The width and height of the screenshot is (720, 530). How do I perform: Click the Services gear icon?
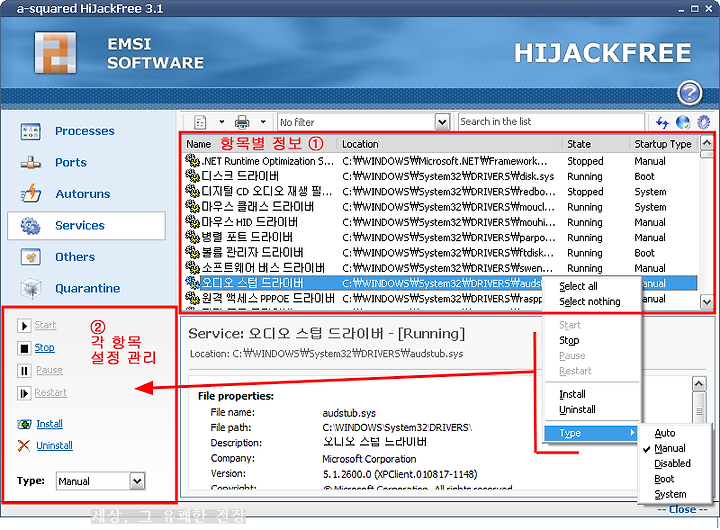pos(30,226)
